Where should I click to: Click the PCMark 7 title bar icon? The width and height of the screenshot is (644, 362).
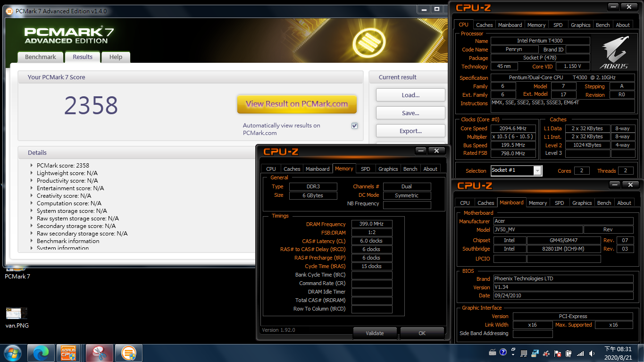point(10,11)
